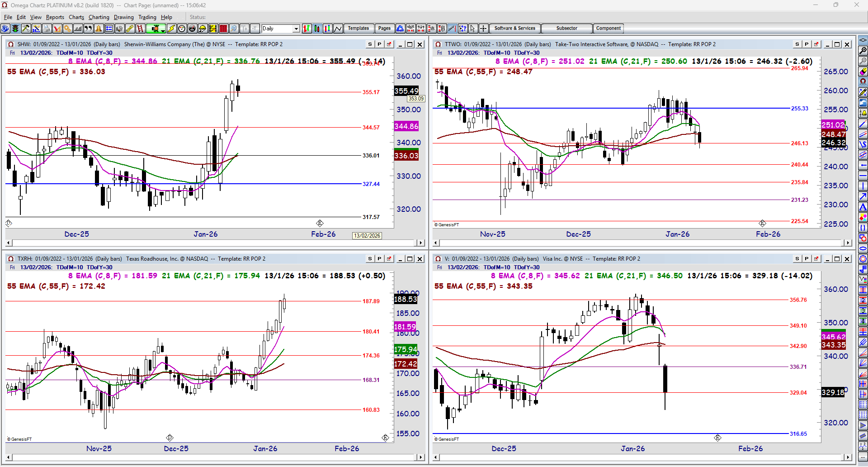Select the zoom in magnifier tool
The height and width of the screenshot is (467, 868).
point(863,50)
